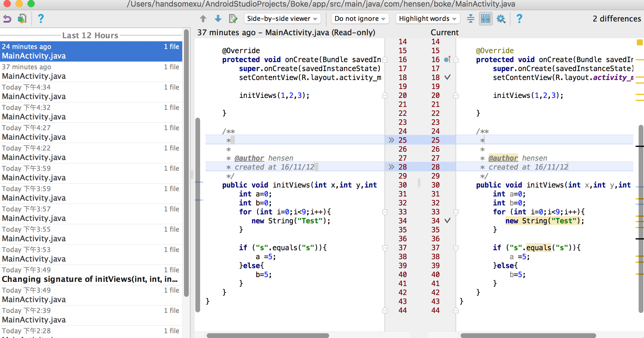The image size is (644, 338).
Task: Select Today 3:57 revision
Action: (x=91, y=214)
